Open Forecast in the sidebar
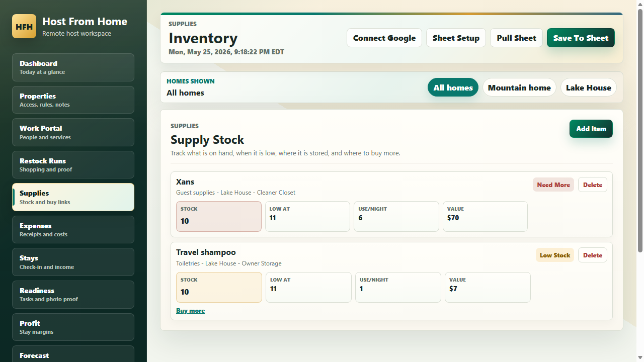 73,354
